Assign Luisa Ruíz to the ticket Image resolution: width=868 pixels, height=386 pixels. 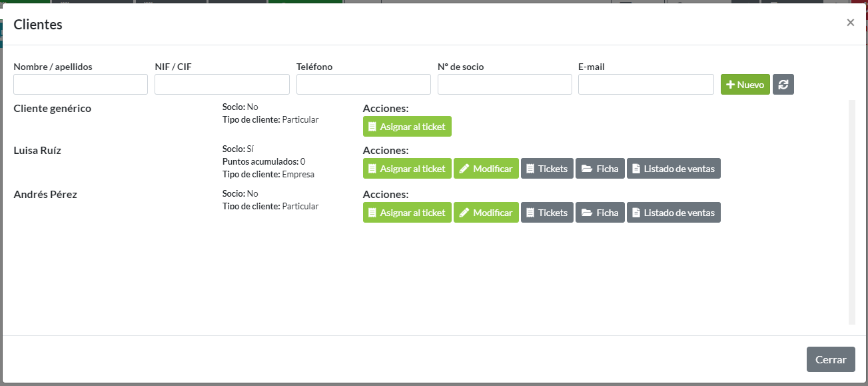[x=407, y=169]
